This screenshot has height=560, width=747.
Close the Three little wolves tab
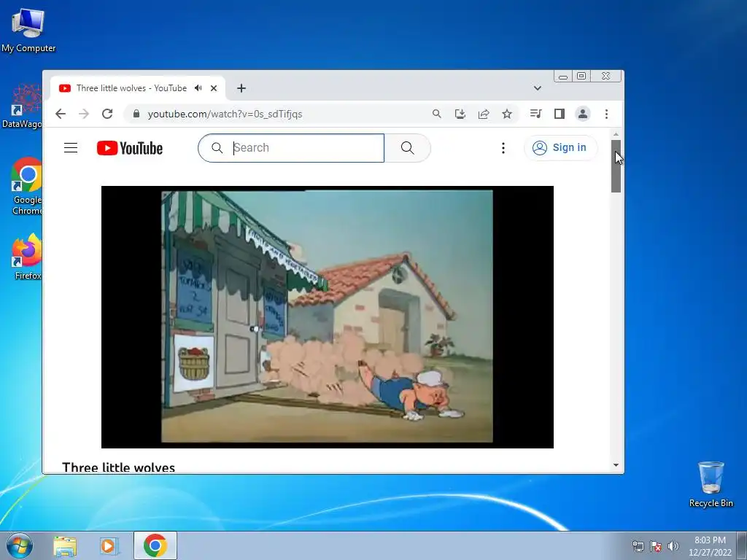pyautogui.click(x=214, y=88)
